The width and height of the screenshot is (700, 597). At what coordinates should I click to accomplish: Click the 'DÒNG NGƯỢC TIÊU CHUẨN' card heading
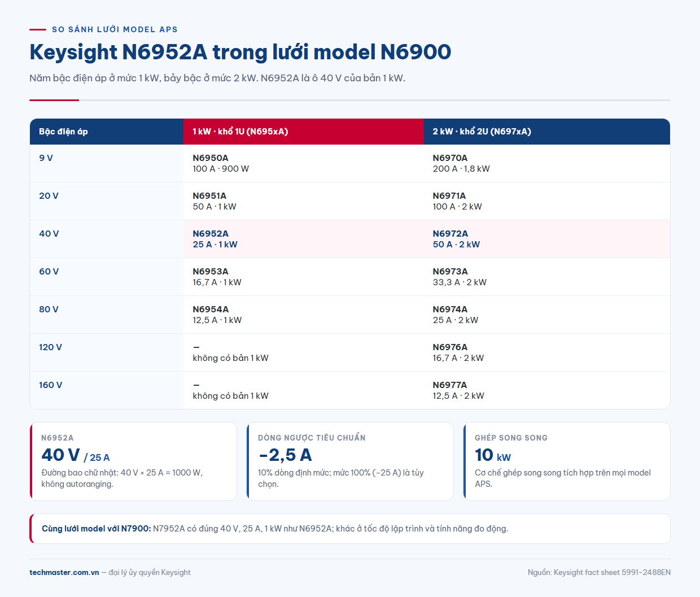pyautogui.click(x=312, y=438)
